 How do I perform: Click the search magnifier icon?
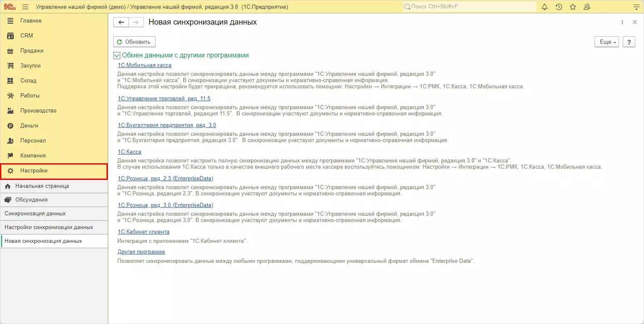click(x=407, y=7)
